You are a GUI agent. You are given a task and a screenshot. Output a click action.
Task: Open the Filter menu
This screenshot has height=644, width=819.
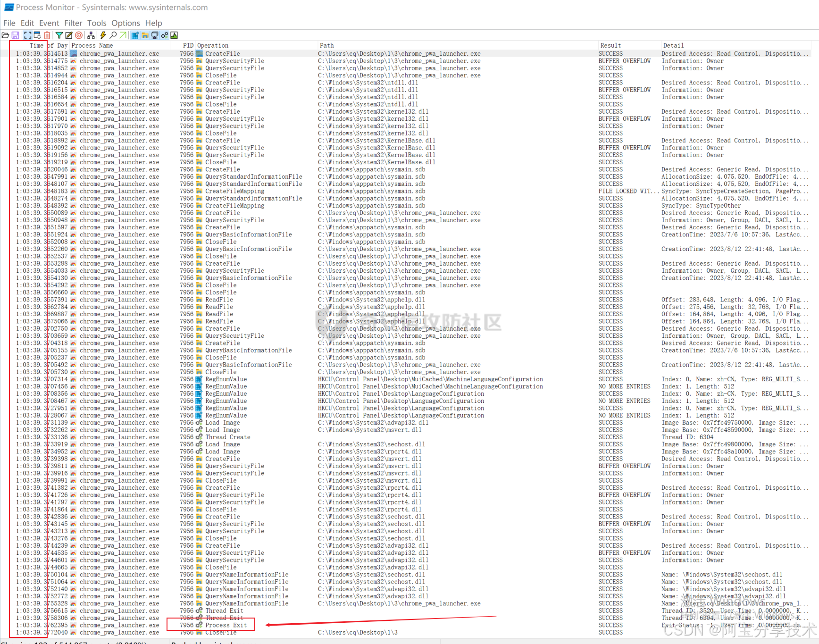coord(73,23)
